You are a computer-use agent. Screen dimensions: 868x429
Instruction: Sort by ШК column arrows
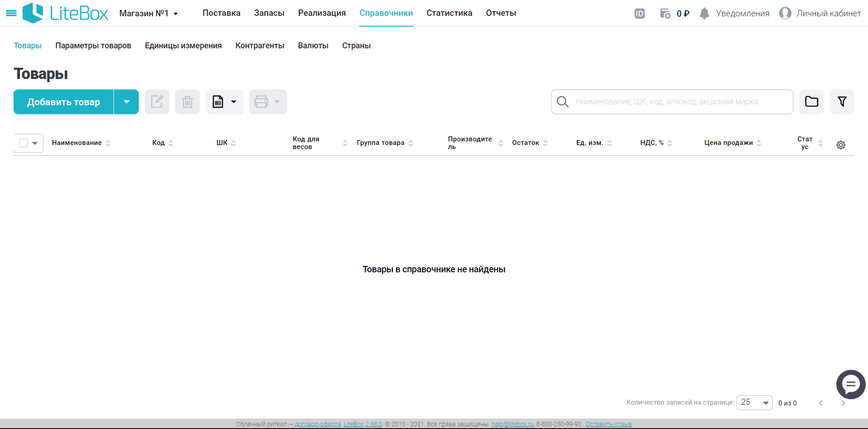pos(234,143)
